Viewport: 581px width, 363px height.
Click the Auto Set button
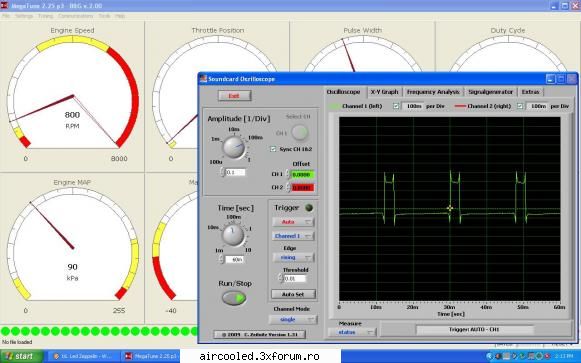[x=293, y=294]
